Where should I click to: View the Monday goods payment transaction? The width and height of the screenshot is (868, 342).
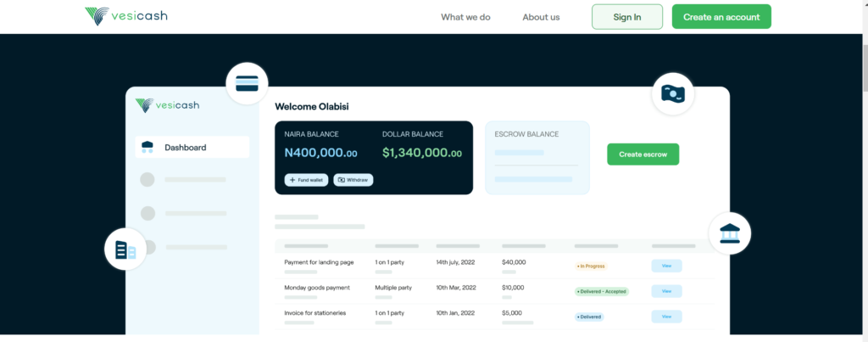666,291
